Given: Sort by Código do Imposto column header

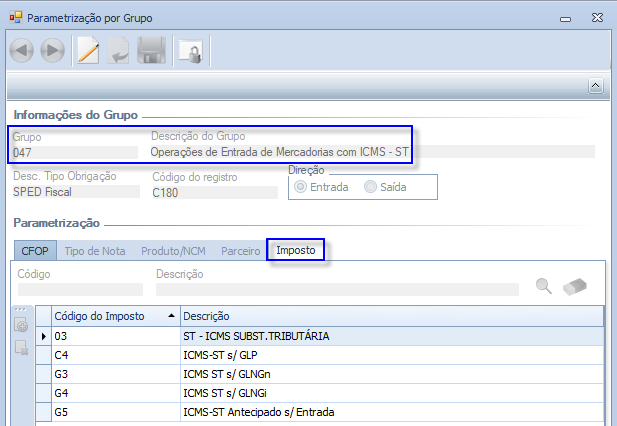Looking at the screenshot, I should coord(116,316).
